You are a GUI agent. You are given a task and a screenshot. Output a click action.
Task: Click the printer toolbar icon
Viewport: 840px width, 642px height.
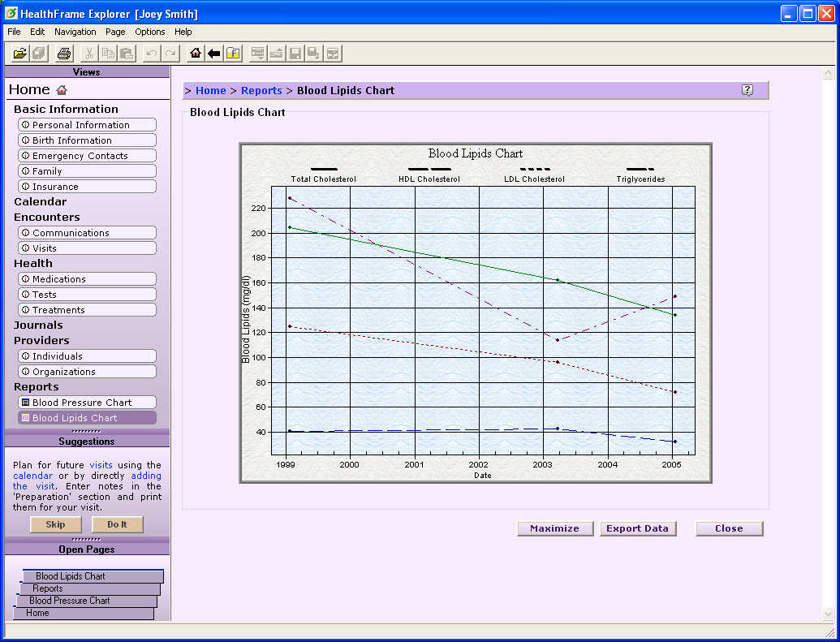click(x=64, y=54)
